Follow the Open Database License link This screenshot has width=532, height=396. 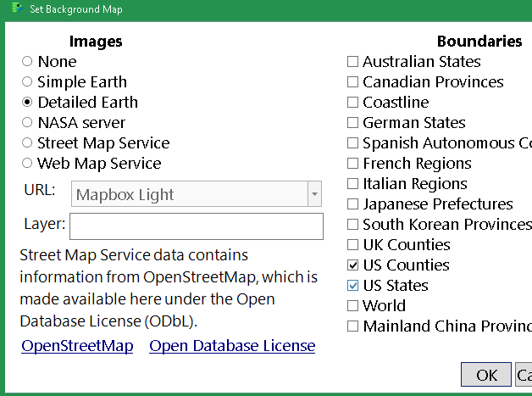pyautogui.click(x=232, y=346)
